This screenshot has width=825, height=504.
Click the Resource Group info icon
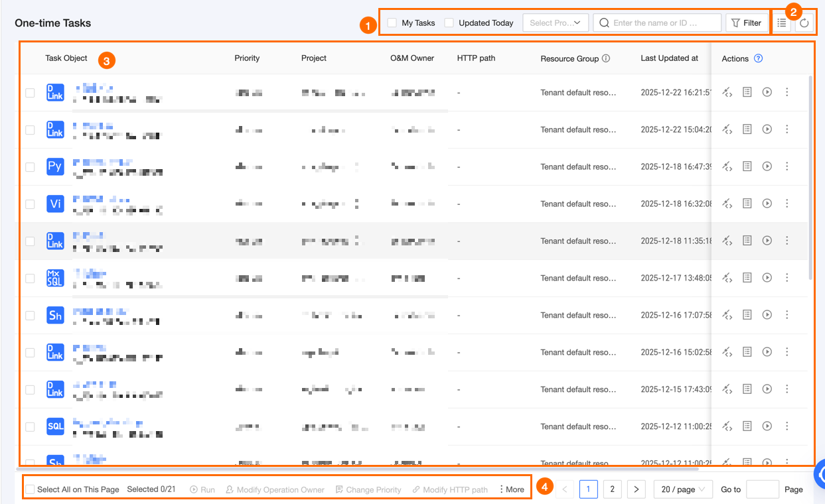click(606, 58)
